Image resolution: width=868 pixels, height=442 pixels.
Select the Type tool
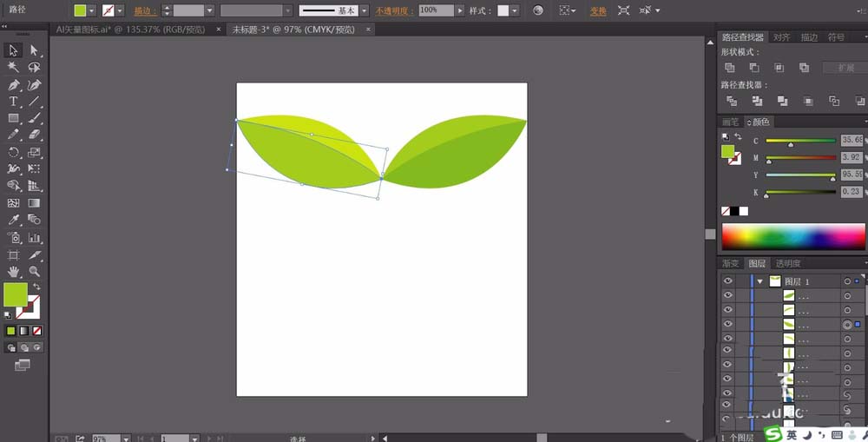point(13,102)
